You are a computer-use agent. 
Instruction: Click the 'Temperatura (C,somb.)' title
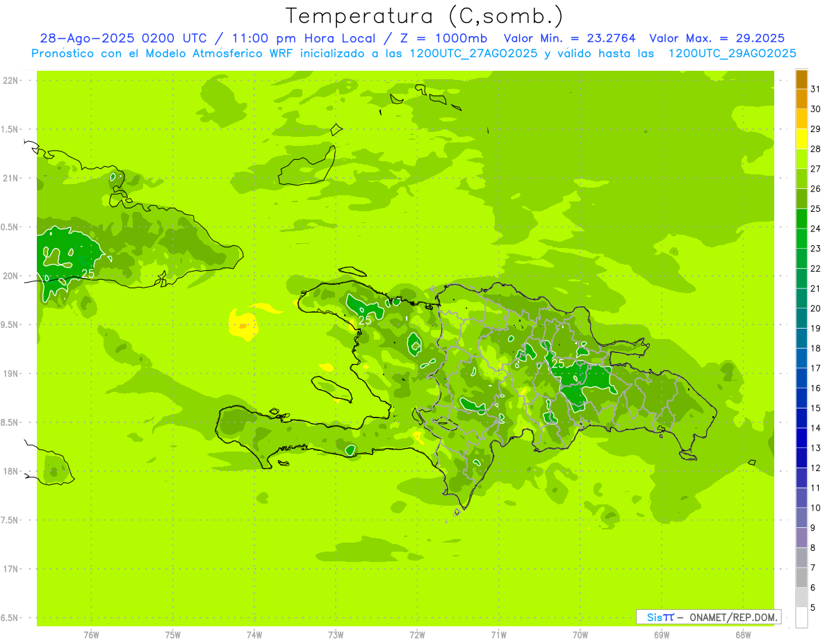click(x=425, y=15)
